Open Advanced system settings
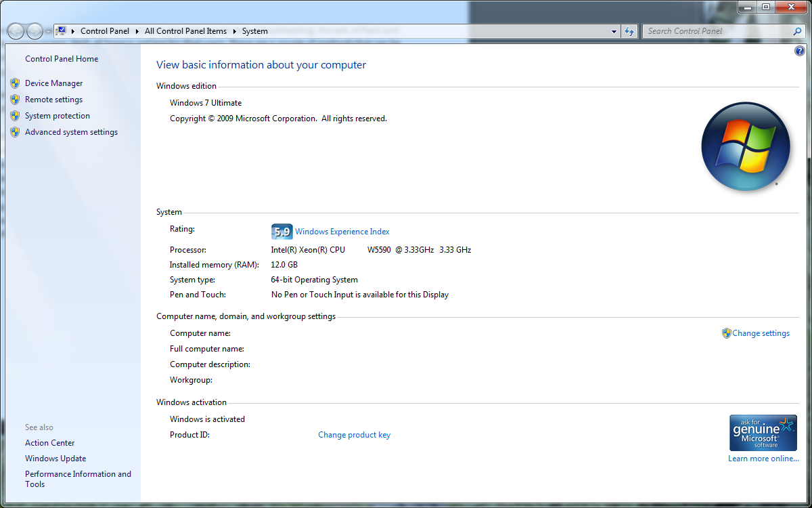 click(71, 132)
